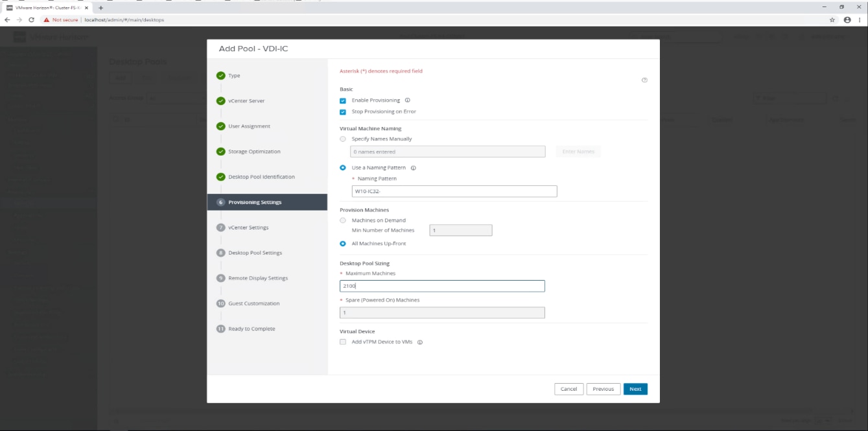
Task: Select All Machines Up-Front radio button
Action: point(343,244)
